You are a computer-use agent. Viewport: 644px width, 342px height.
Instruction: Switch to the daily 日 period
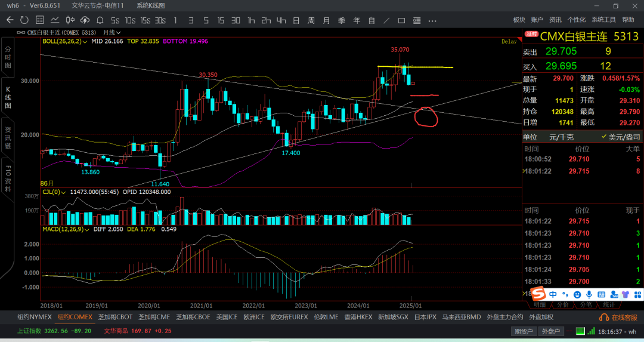296,20
